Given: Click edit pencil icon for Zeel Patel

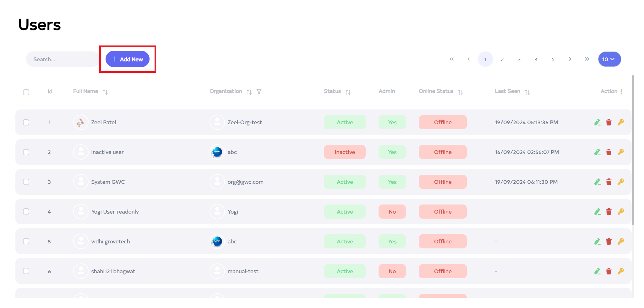Looking at the screenshot, I should pos(597,122).
